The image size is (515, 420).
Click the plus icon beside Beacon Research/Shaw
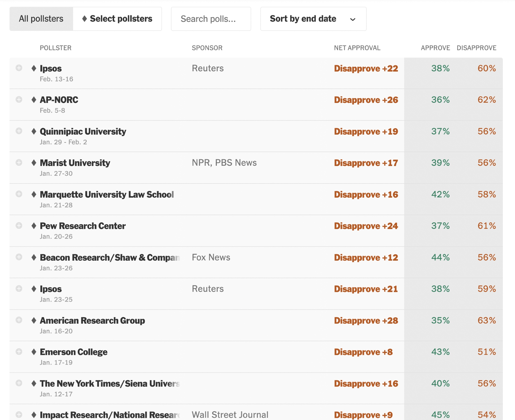pos(19,257)
